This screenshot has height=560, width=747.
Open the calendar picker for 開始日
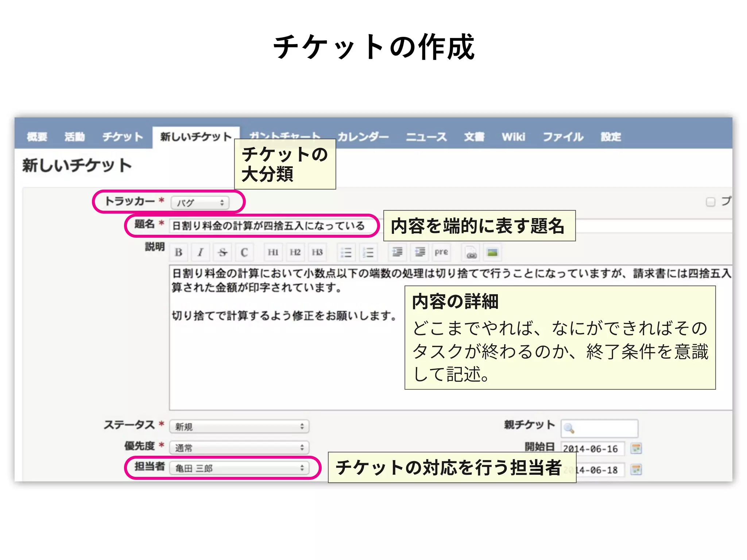[636, 448]
